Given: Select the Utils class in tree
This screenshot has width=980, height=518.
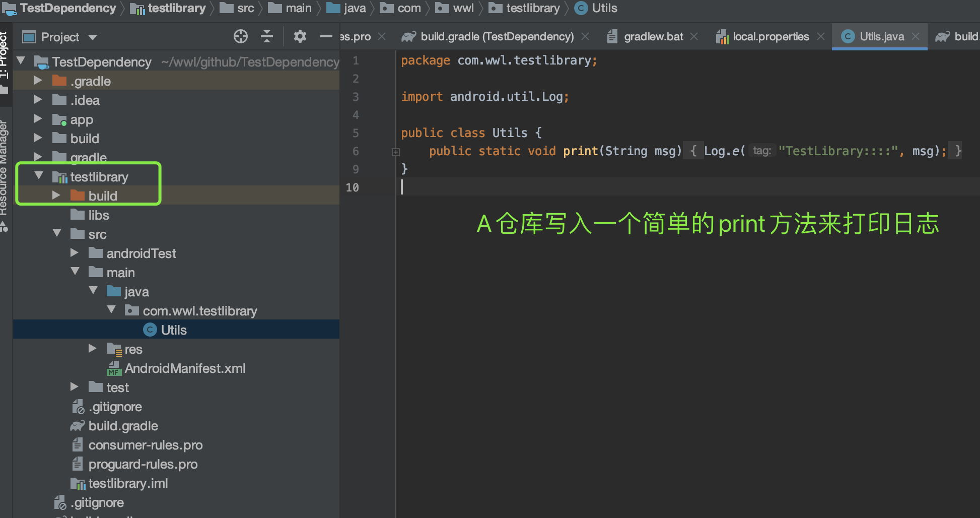Looking at the screenshot, I should click(174, 330).
